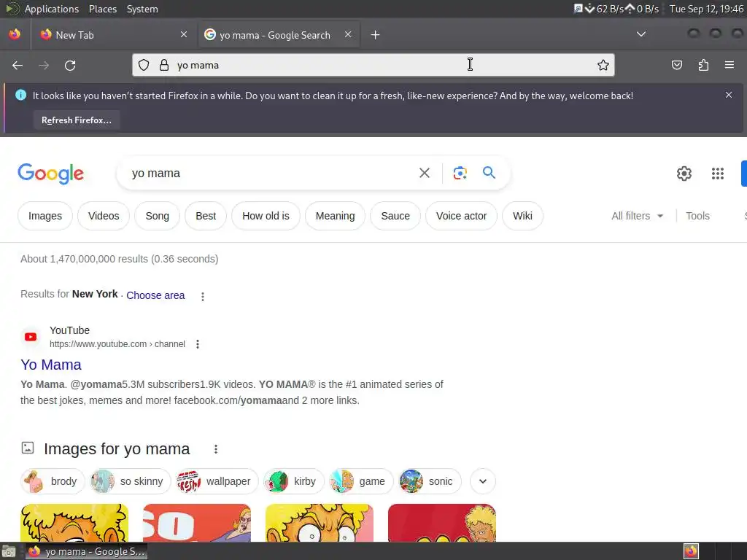Reload the page with the refresh icon

[70, 65]
